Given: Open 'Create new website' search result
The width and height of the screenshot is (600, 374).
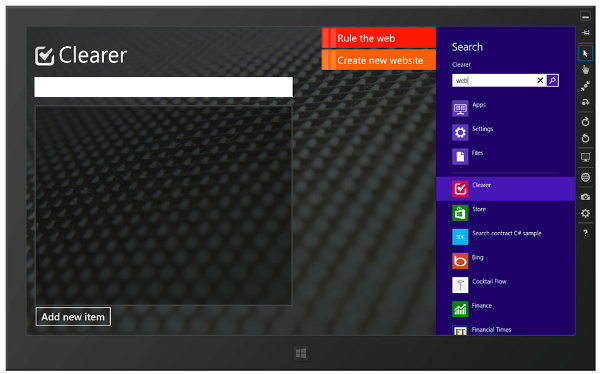Looking at the screenshot, I should 379,60.
